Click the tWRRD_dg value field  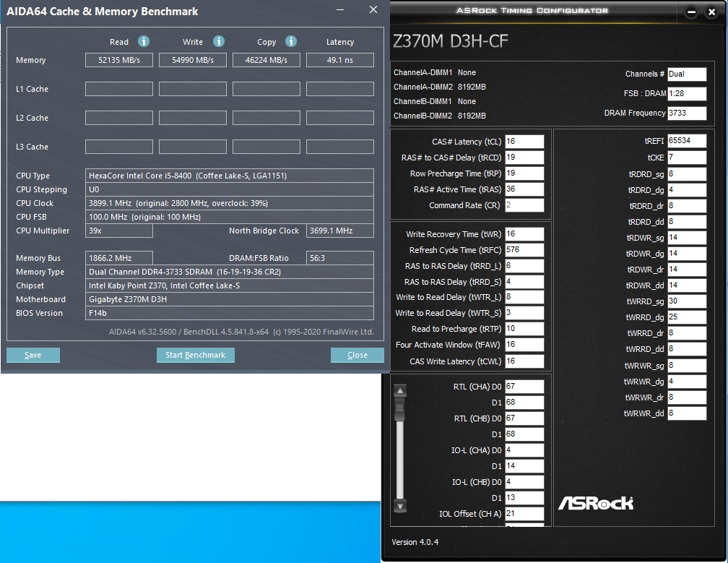(687, 317)
